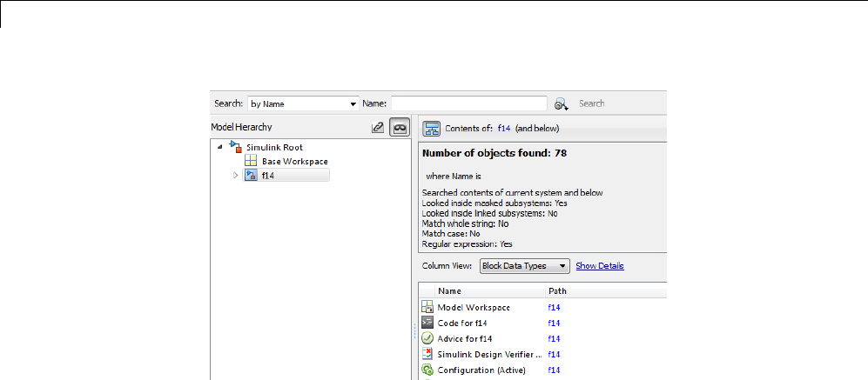This screenshot has width=868, height=380.
Task: Click the Code for f14 icon
Action: pos(427,323)
